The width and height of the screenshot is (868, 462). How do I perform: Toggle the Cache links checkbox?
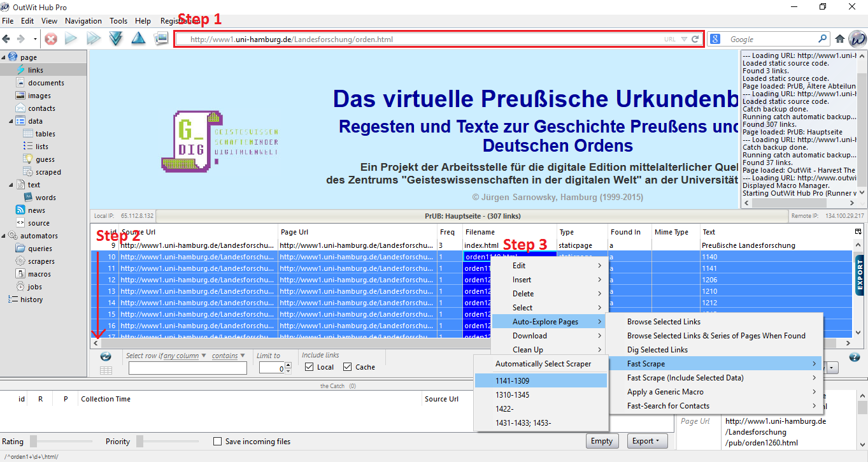tap(348, 367)
